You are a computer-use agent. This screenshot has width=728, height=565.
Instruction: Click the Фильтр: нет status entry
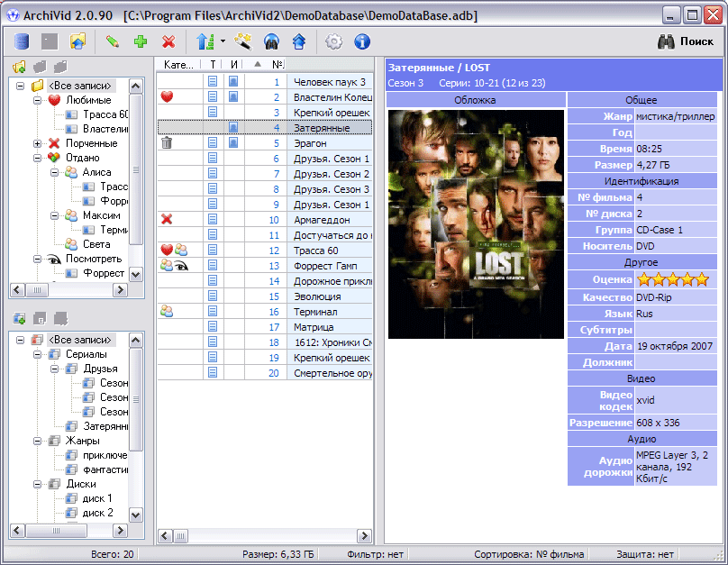pyautogui.click(x=375, y=554)
